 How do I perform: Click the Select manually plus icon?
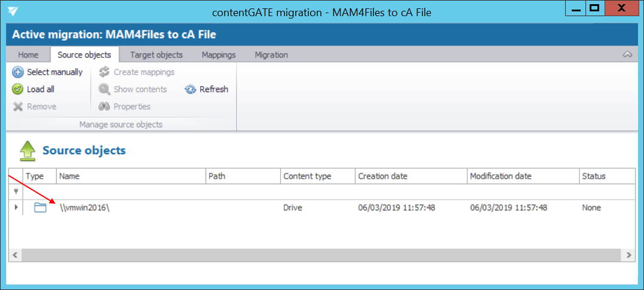(18, 72)
